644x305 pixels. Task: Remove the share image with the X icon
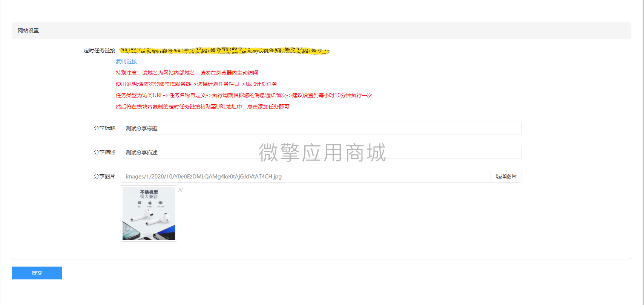coord(181,190)
